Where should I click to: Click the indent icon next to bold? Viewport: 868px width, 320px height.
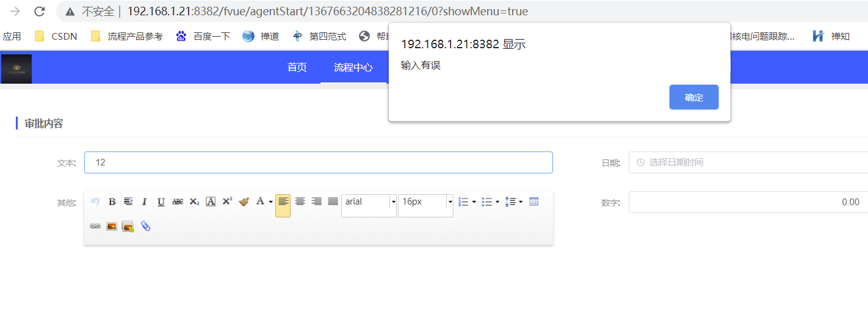tap(128, 202)
